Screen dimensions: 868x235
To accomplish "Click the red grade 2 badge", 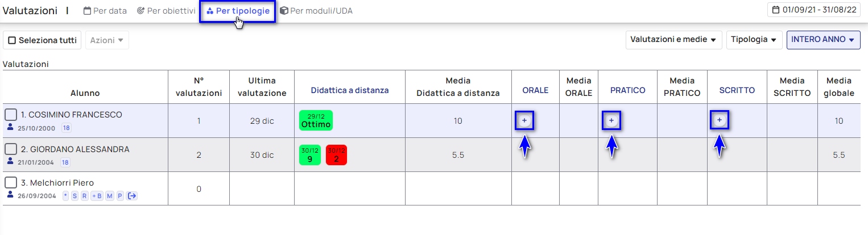I will [336, 155].
